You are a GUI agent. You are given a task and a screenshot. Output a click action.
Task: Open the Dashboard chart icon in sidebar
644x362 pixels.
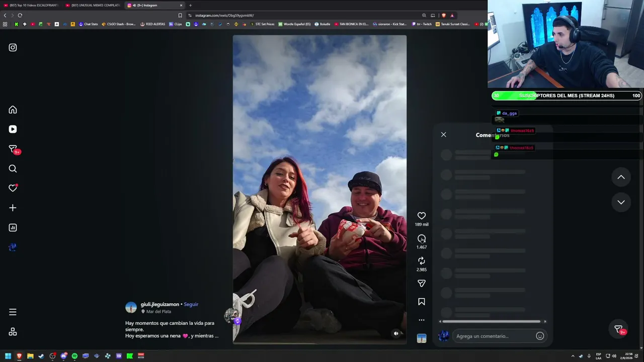click(x=13, y=228)
